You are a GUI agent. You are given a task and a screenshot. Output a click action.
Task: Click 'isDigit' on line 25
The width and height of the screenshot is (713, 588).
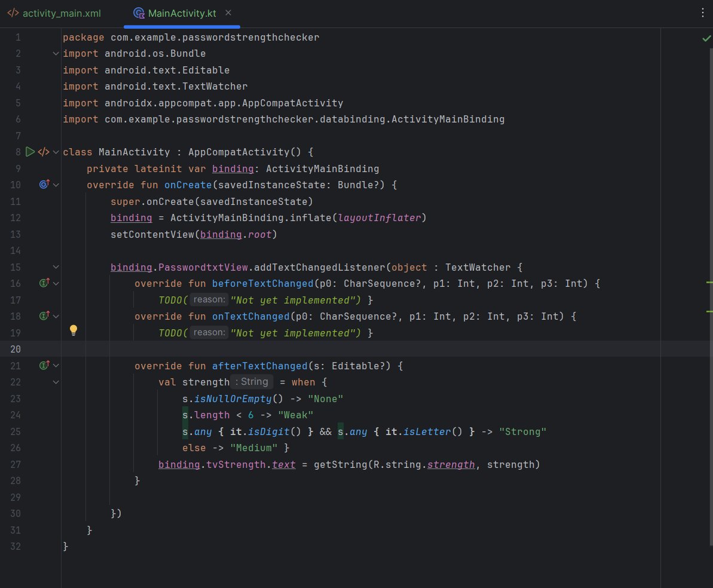[x=268, y=431]
